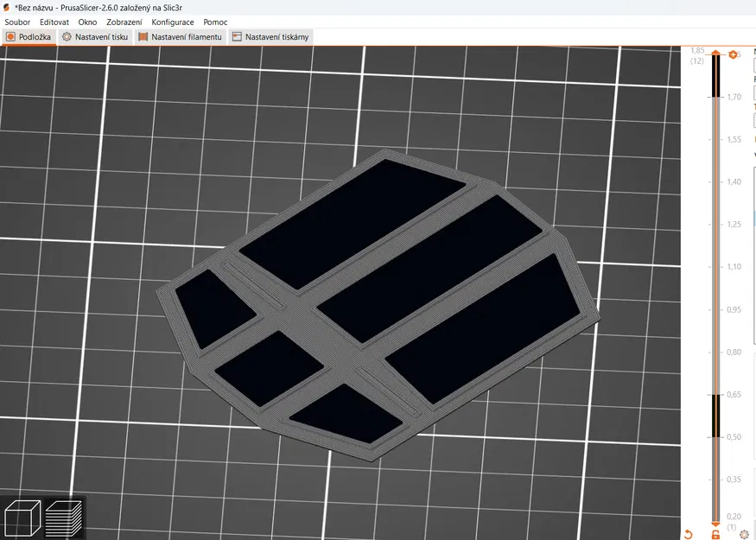Click the 1,55 layer height tick label
The width and height of the screenshot is (756, 540).
tap(734, 139)
